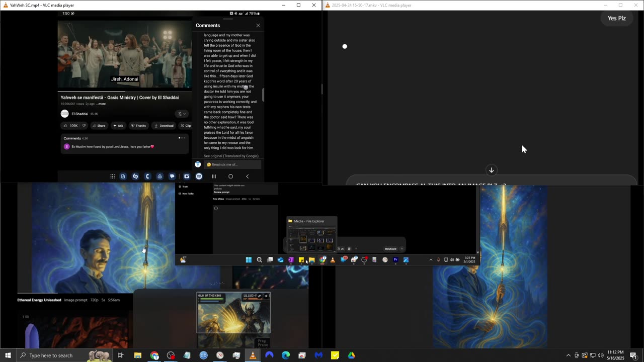Viewport: 644px width, 362px height.
Task: Click the dislike thumbs-down icon
Action: point(84,126)
